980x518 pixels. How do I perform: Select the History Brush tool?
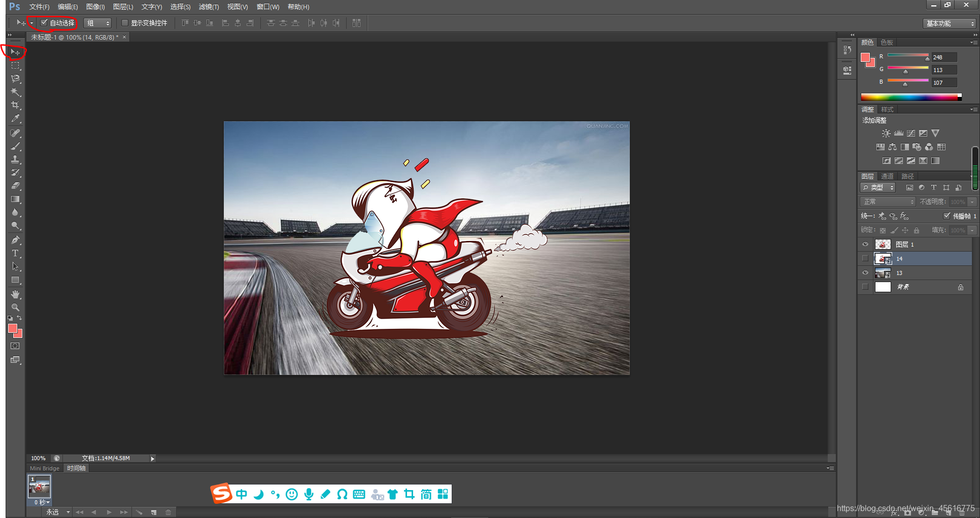[x=15, y=172]
